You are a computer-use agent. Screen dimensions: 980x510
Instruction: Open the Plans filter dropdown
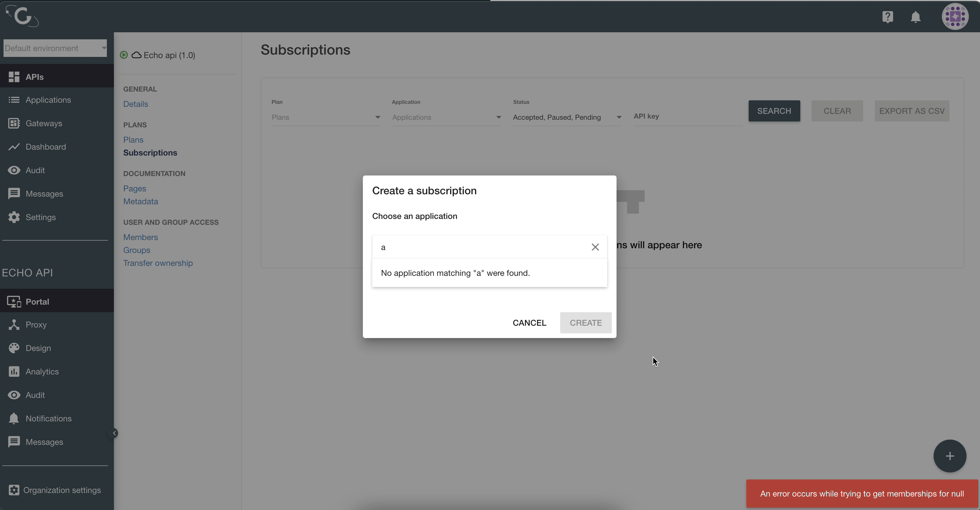point(325,117)
